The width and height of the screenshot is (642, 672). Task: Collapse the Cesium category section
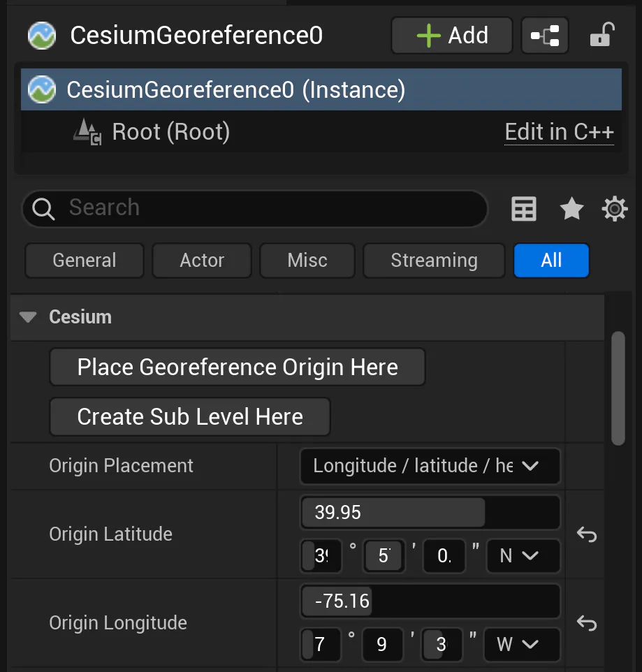[x=28, y=317]
